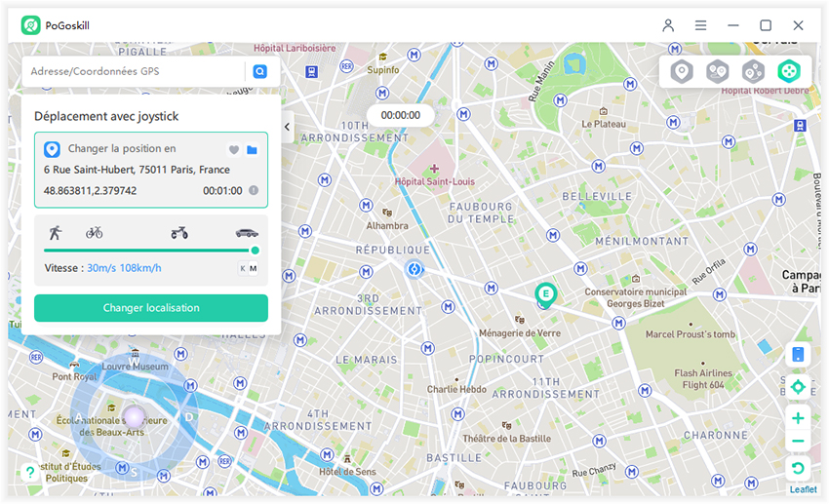Click the green E destination marker

point(545,294)
